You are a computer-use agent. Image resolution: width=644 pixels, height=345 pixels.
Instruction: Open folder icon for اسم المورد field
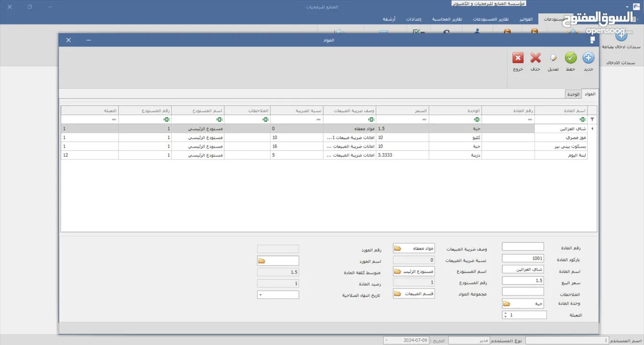tap(261, 261)
